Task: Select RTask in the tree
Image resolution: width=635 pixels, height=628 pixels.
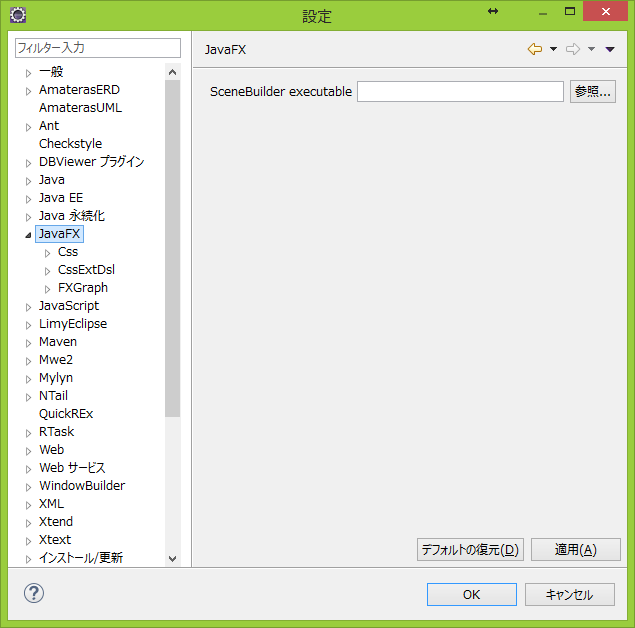Action: click(x=57, y=432)
